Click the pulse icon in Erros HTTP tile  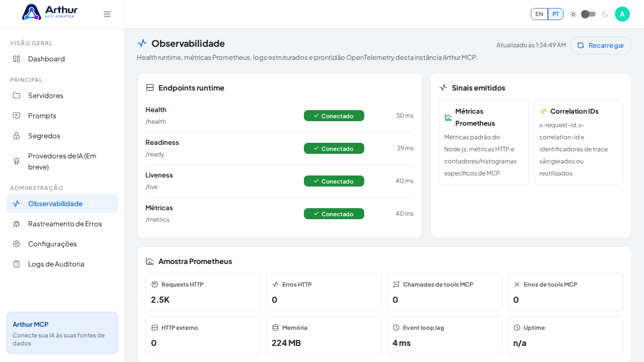[275, 284]
